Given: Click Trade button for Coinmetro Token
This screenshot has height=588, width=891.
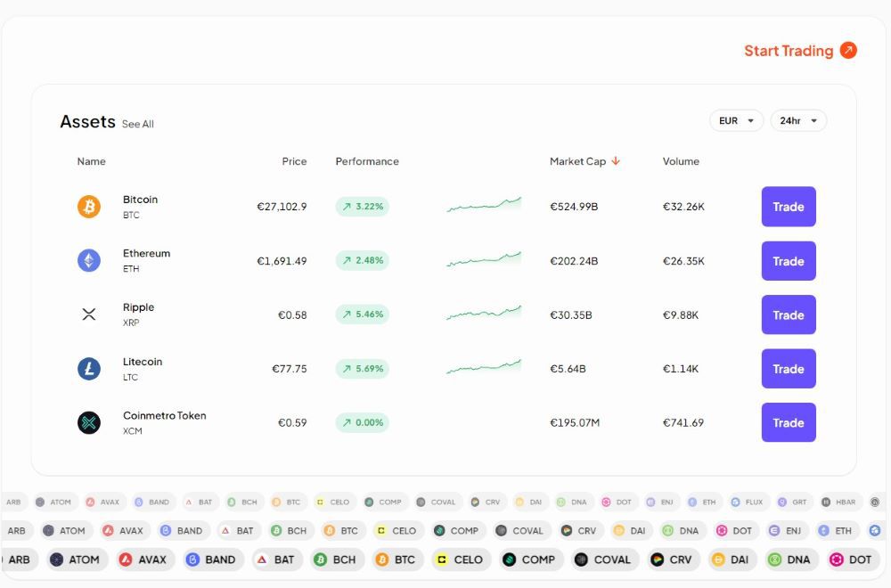Looking at the screenshot, I should point(789,422).
